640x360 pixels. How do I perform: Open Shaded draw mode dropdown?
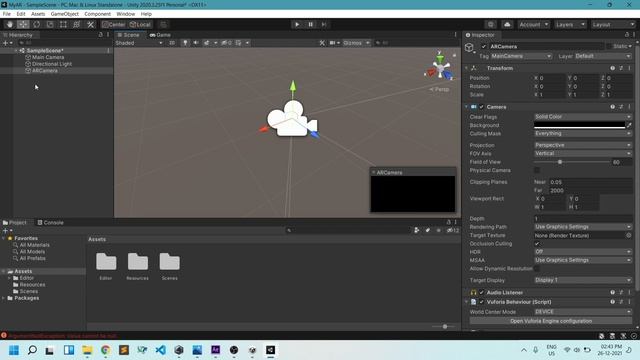coord(139,43)
